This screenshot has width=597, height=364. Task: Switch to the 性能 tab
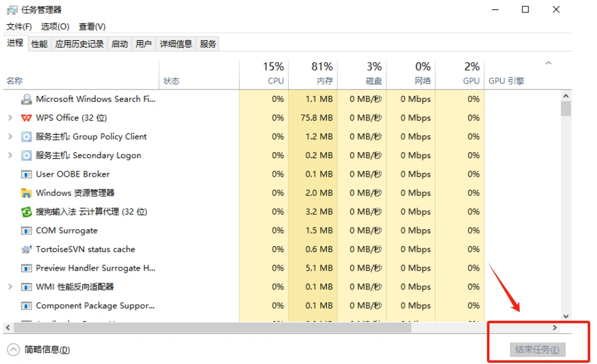pyautogui.click(x=39, y=44)
